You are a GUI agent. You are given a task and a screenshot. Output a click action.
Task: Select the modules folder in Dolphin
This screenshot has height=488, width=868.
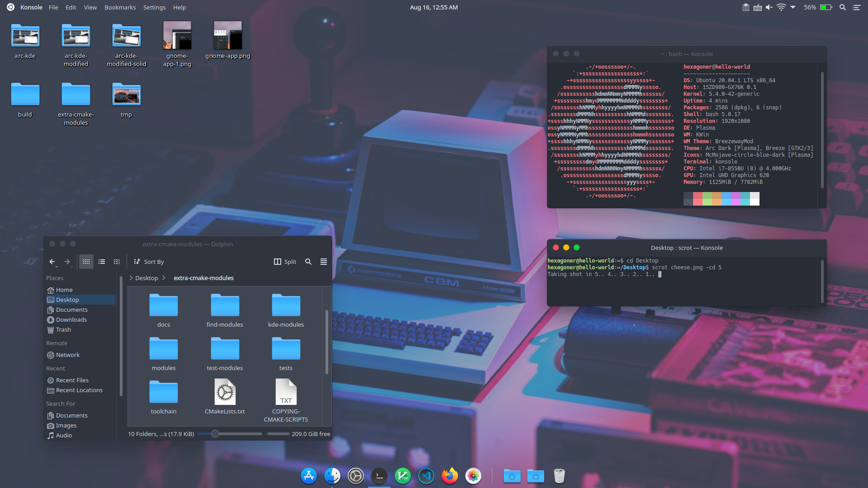(164, 354)
